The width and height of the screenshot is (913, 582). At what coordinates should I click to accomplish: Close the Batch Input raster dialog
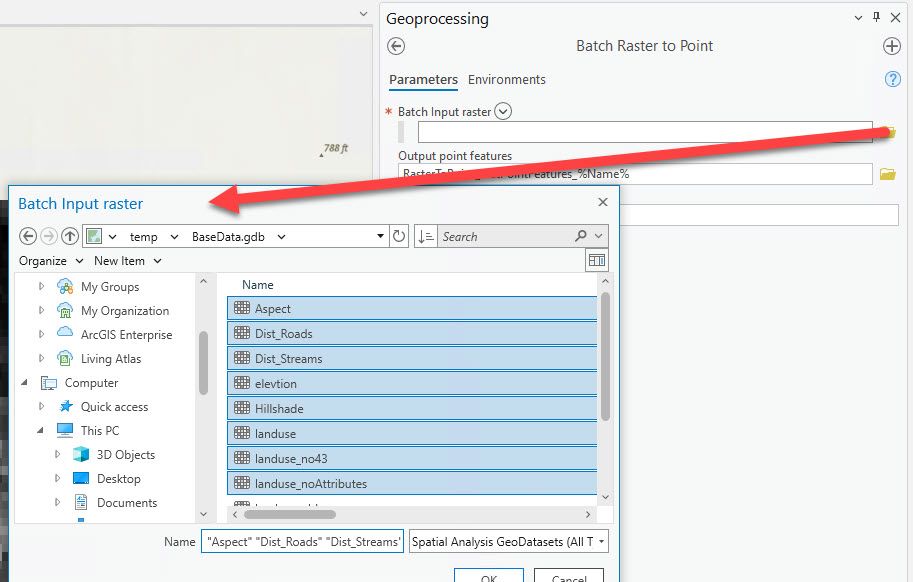[x=603, y=202]
